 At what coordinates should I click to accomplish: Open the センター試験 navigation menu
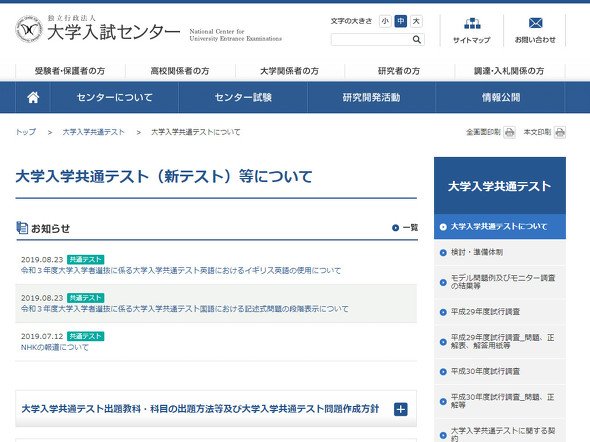[243, 97]
